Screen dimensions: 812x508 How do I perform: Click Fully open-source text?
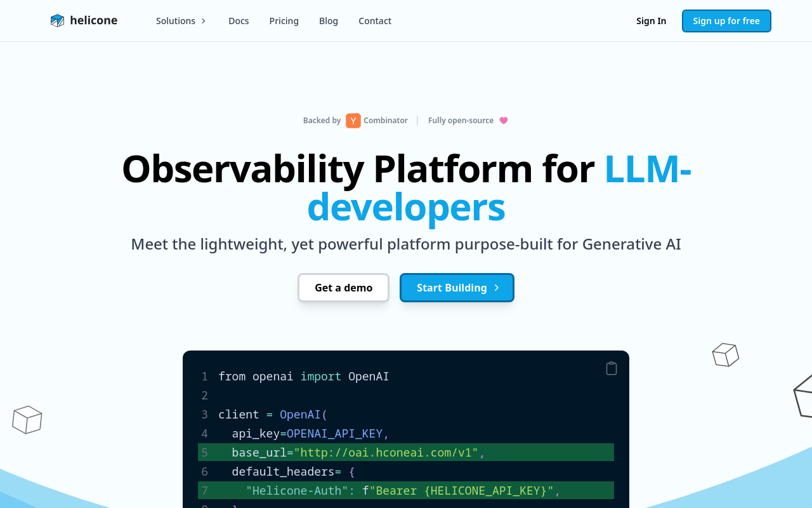click(461, 121)
